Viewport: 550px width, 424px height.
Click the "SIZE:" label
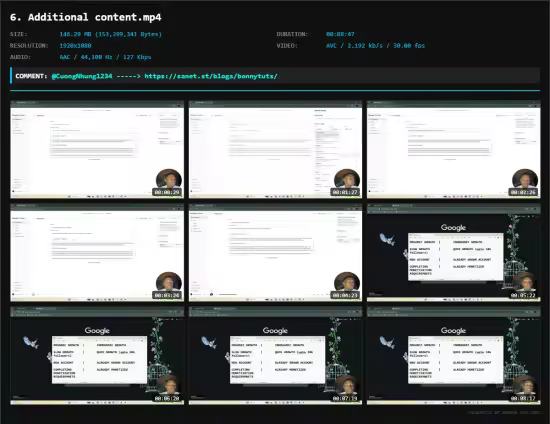[x=19, y=34]
